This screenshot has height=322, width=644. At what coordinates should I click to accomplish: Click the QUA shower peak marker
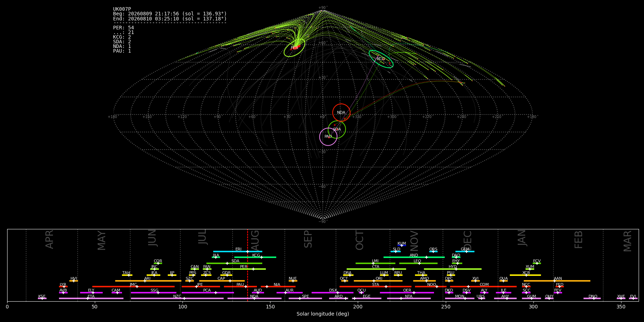point(503,281)
